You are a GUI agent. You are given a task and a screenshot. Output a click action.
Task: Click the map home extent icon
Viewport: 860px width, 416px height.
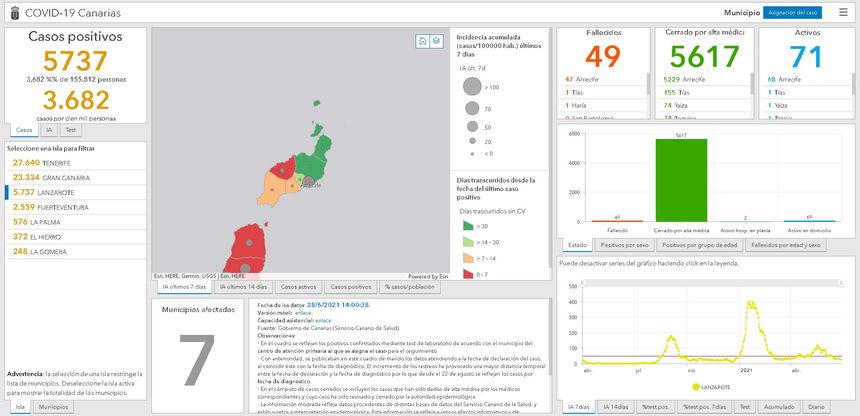423,41
